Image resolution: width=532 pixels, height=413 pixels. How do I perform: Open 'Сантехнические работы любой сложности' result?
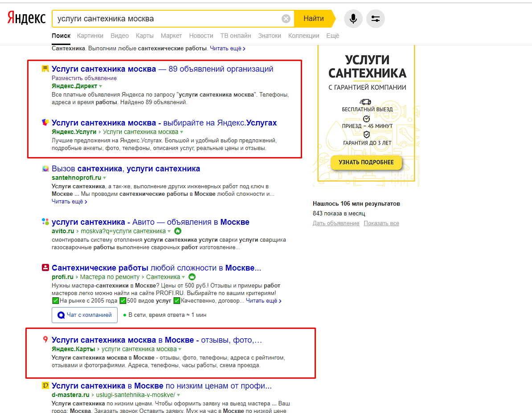[x=156, y=267]
